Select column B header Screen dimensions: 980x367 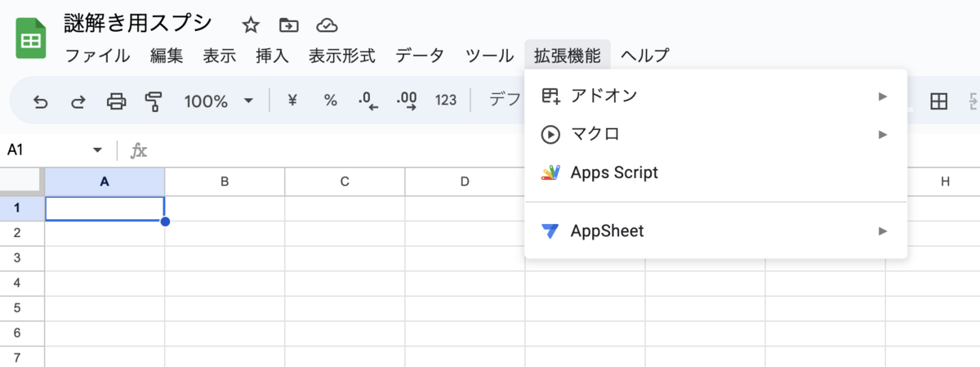225,182
